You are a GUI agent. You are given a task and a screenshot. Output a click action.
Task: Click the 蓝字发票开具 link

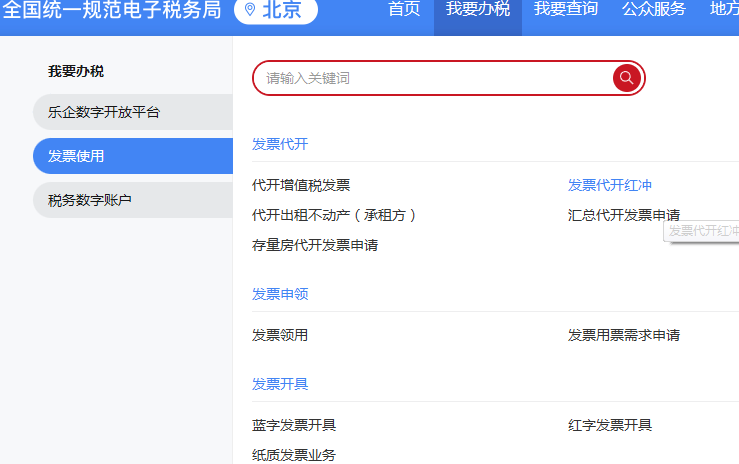point(294,425)
